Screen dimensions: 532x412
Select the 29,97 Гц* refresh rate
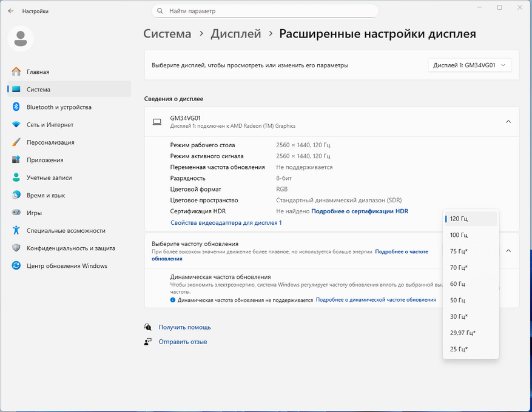click(x=463, y=333)
